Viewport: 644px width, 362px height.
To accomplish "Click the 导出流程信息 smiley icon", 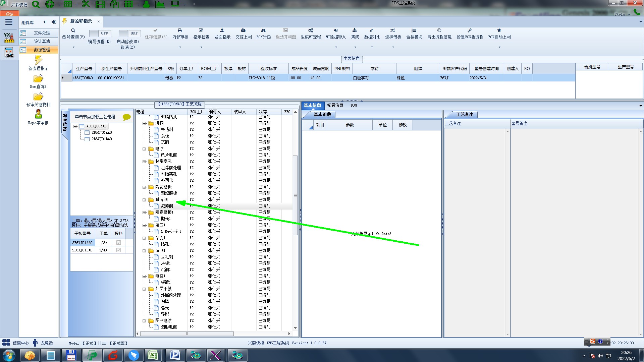I will [x=439, y=31].
